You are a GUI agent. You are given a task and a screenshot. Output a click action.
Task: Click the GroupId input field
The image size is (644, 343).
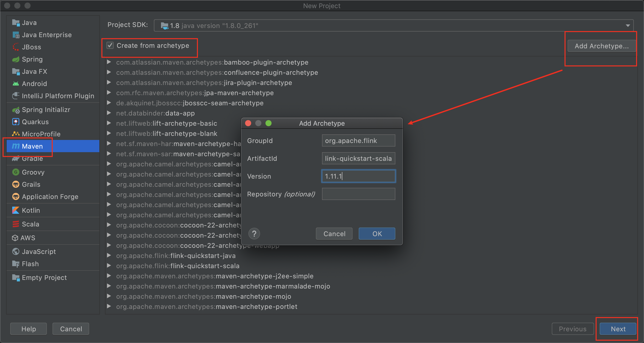[358, 140]
